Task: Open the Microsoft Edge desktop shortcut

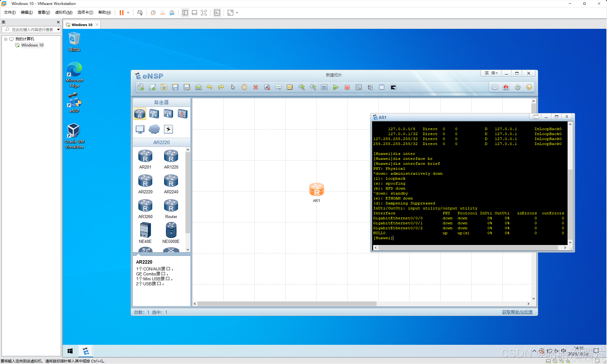Action: 74,75
